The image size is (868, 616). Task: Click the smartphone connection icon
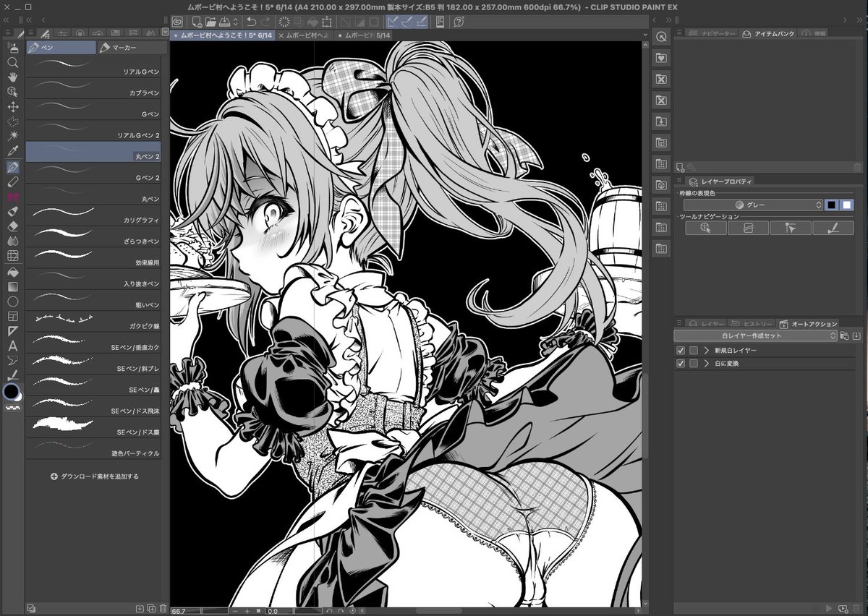(441, 21)
